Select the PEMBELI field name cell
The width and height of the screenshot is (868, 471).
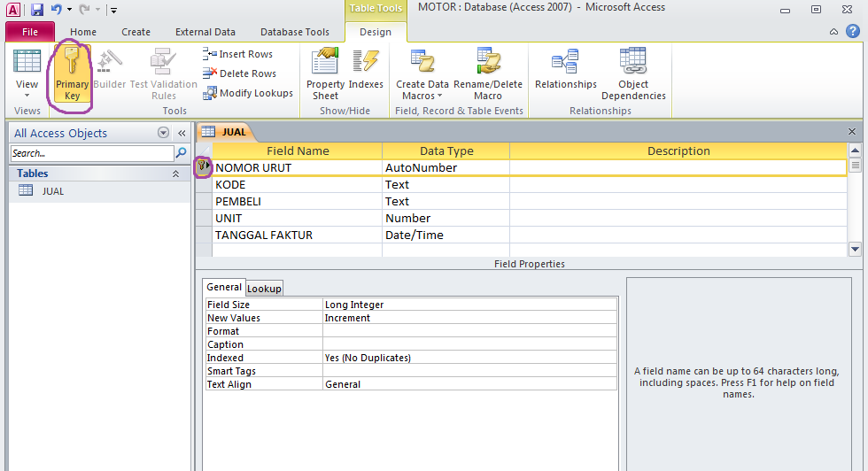point(297,202)
